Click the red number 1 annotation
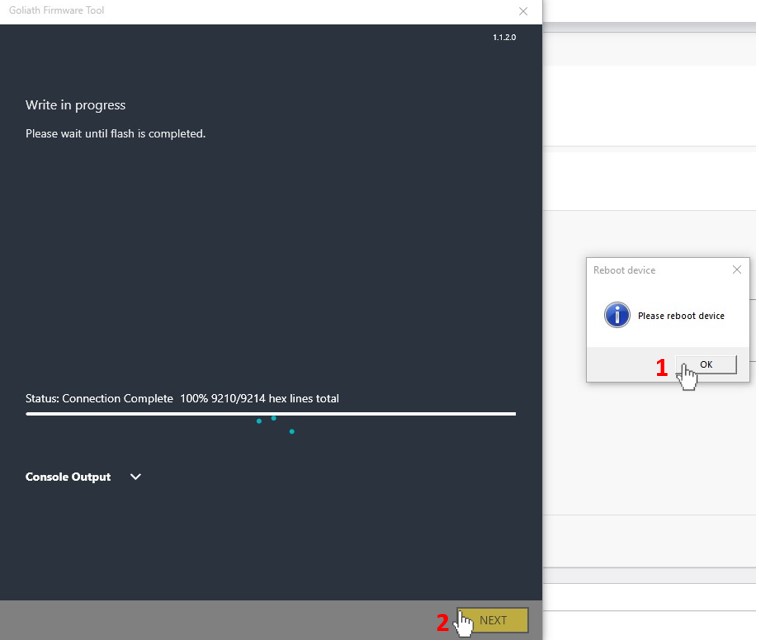 click(x=661, y=368)
